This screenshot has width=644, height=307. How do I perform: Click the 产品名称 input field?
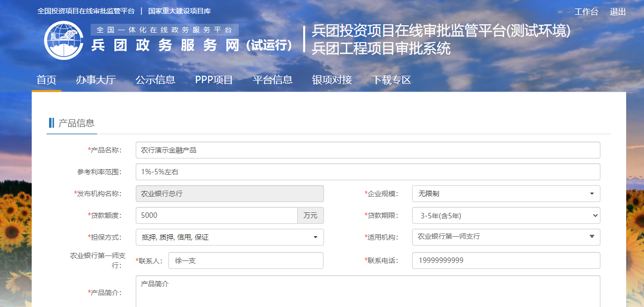[368, 150]
